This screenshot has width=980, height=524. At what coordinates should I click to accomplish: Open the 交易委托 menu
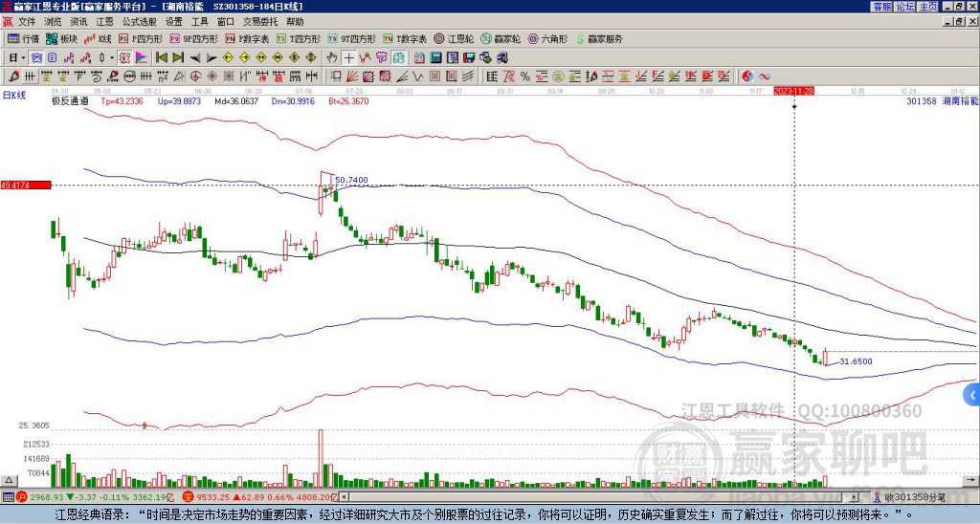[260, 22]
